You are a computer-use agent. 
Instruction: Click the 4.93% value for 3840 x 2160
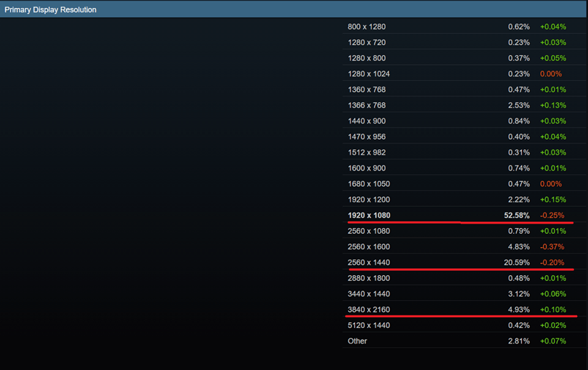click(518, 310)
